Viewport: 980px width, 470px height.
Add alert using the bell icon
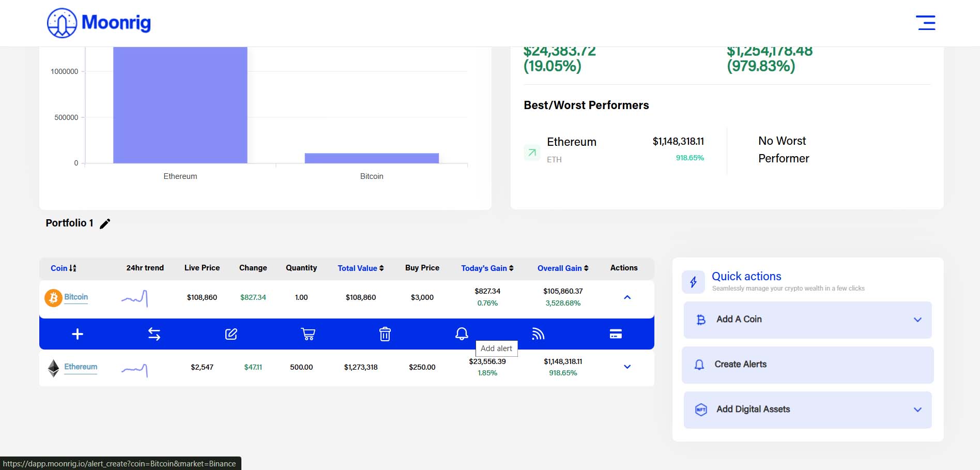point(462,334)
